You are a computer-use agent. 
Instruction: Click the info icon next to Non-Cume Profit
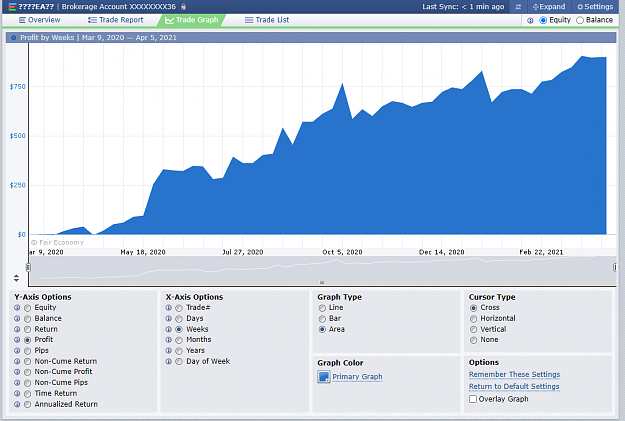(x=17, y=372)
